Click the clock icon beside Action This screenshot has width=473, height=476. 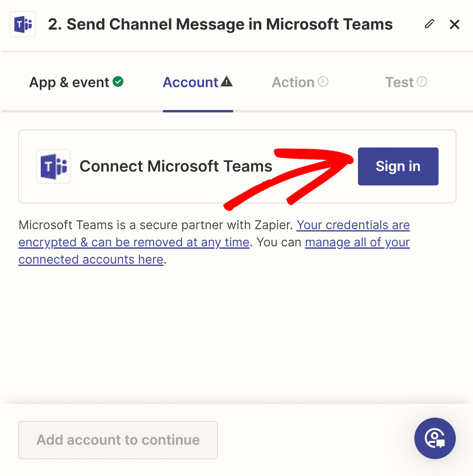pyautogui.click(x=323, y=82)
